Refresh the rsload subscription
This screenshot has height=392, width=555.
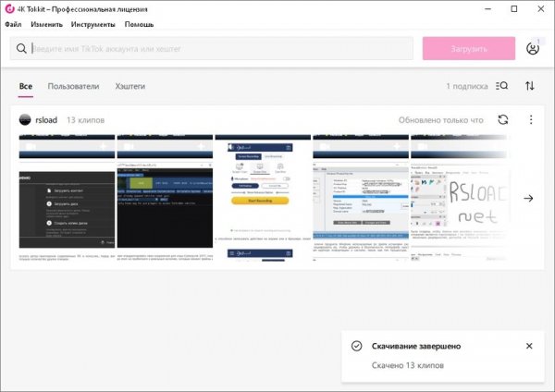(x=503, y=119)
